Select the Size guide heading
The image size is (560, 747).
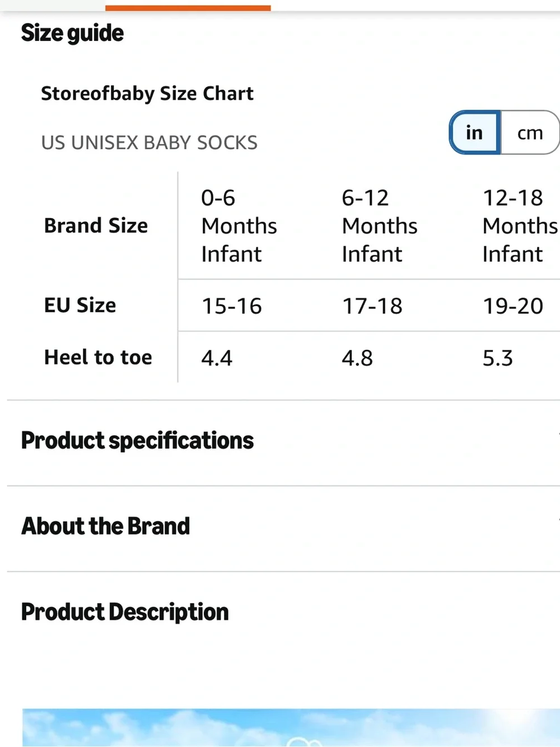(72, 33)
